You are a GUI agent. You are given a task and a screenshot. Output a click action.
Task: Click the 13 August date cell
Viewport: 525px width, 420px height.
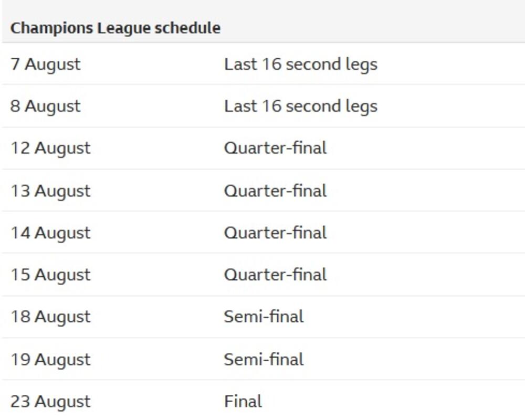pyautogui.click(x=50, y=191)
